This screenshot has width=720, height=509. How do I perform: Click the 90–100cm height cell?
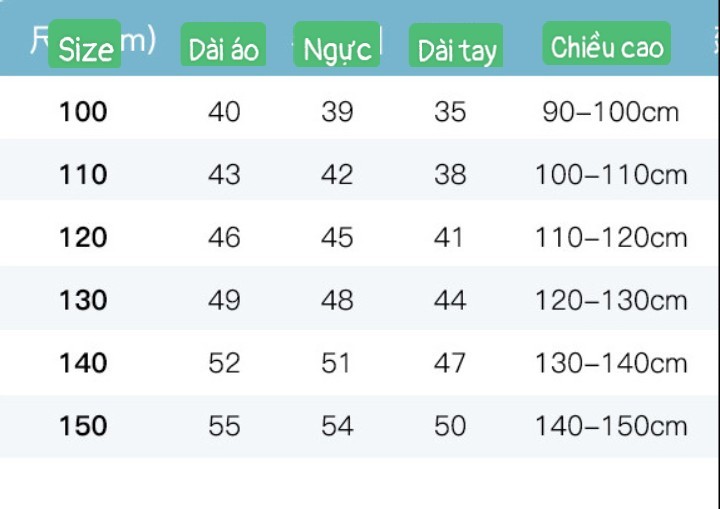[610, 112]
